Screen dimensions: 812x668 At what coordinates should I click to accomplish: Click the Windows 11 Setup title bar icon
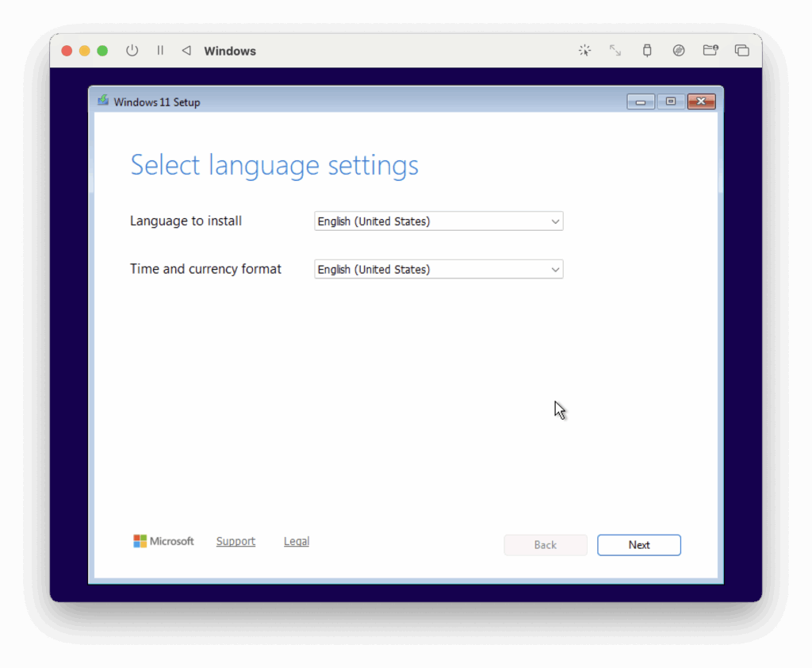click(102, 101)
